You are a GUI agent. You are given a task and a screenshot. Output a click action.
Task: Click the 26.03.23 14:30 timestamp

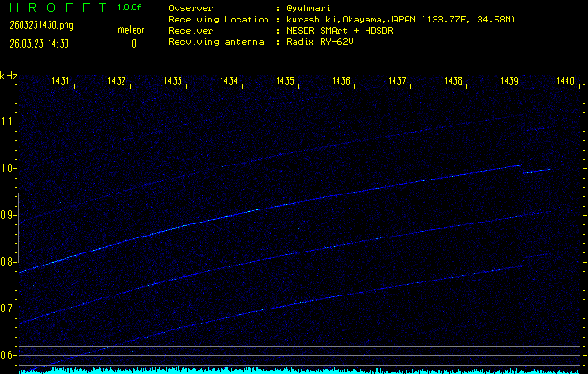pos(39,43)
